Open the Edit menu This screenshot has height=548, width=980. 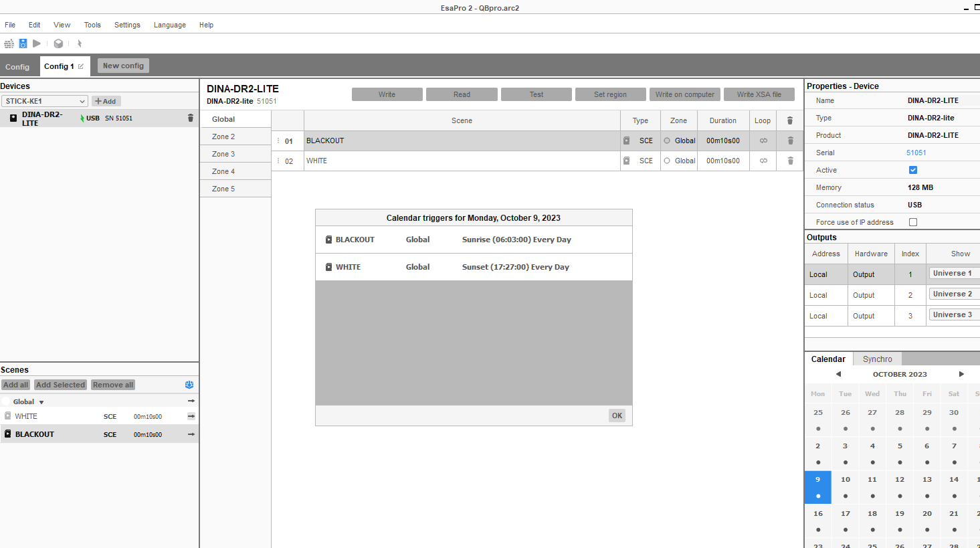pos(34,25)
